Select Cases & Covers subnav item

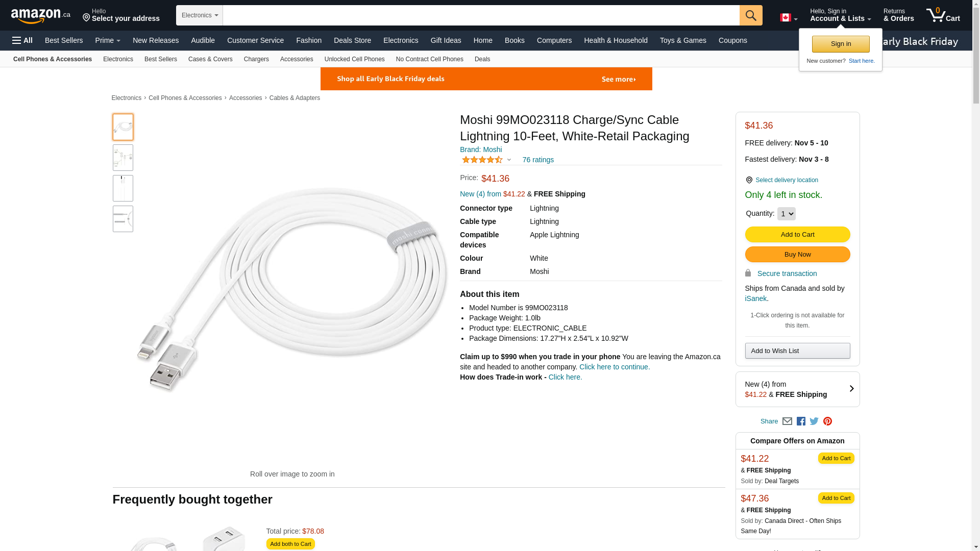point(210,59)
